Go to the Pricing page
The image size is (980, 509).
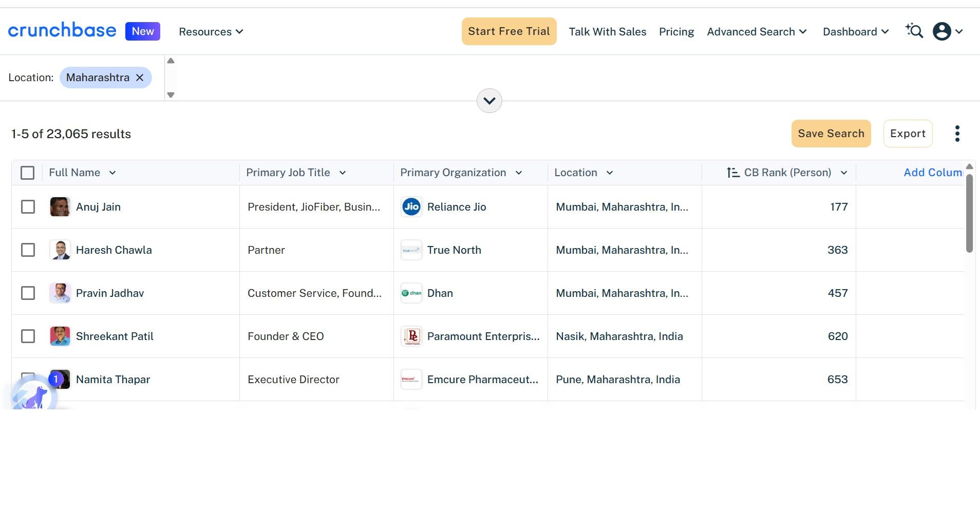pyautogui.click(x=676, y=32)
